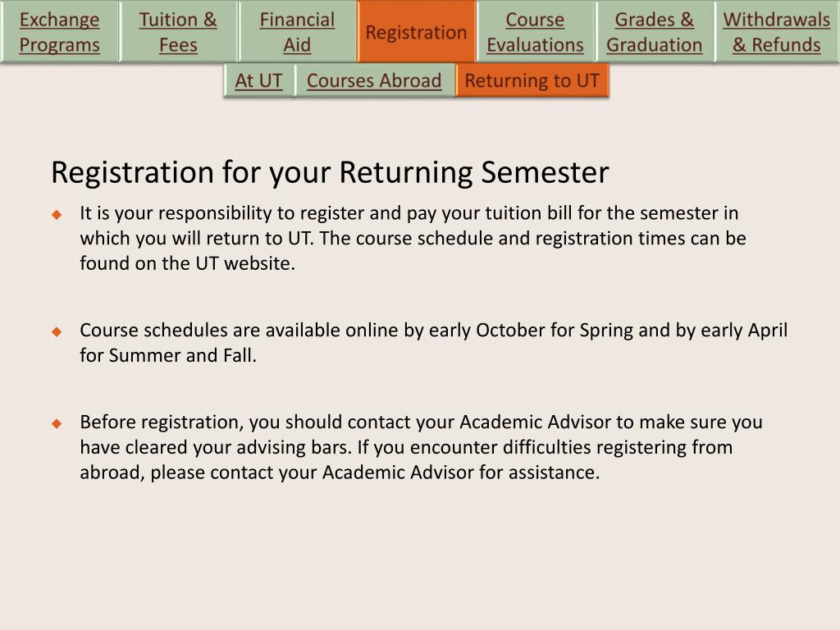
Task: Select the Registration for your Returning Semester heading
Action: coord(330,172)
